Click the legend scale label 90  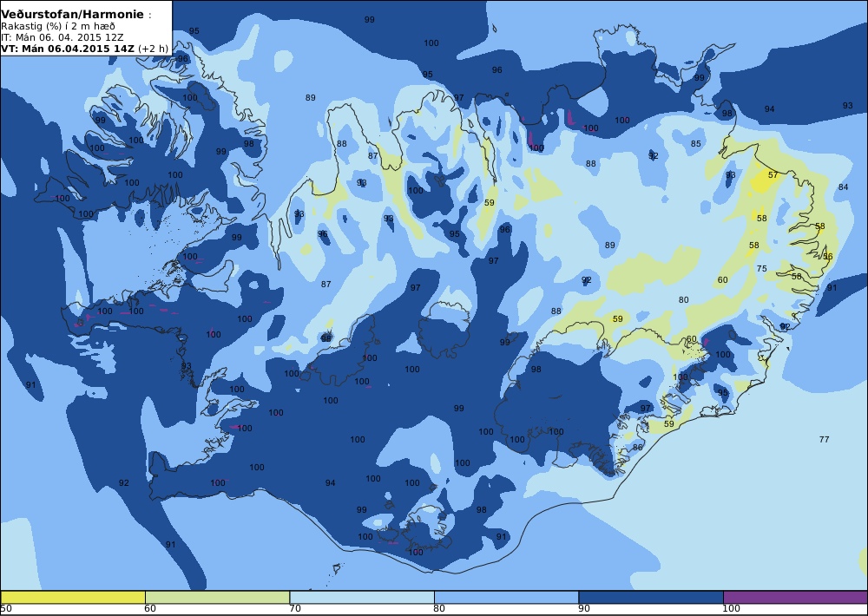(x=584, y=609)
